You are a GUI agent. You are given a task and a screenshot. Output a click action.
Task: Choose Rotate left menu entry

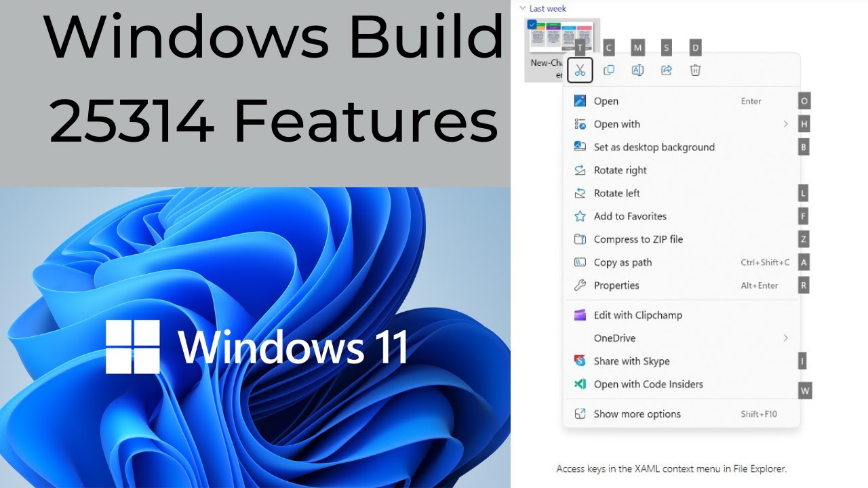point(682,193)
